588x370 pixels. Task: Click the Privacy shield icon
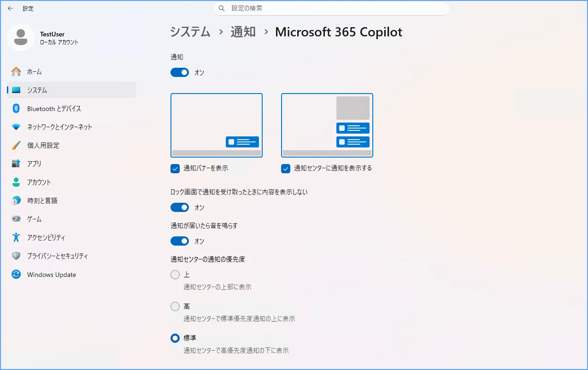pyautogui.click(x=16, y=256)
